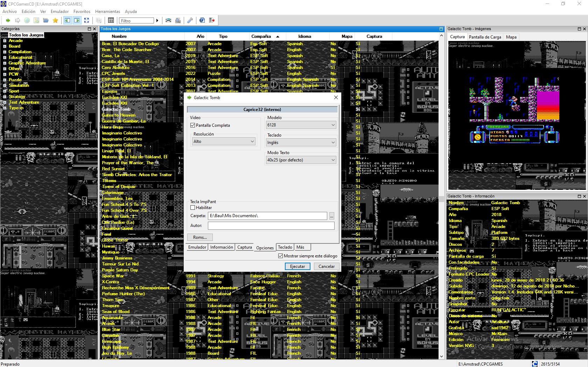Maximize the Todos los Juegos list panel
This screenshot has height=367, width=588.
pos(441,29)
